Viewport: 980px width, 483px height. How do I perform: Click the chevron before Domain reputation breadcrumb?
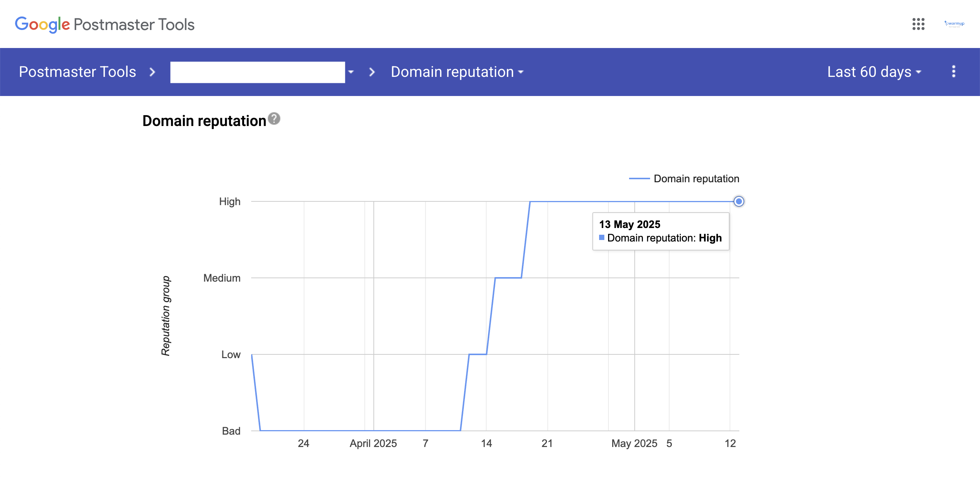(x=372, y=72)
